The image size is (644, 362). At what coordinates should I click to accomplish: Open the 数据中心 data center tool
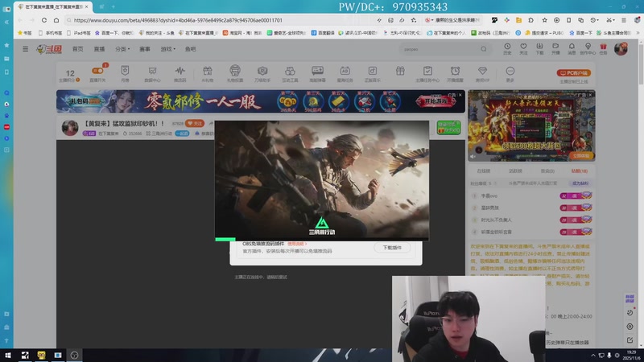(x=152, y=74)
